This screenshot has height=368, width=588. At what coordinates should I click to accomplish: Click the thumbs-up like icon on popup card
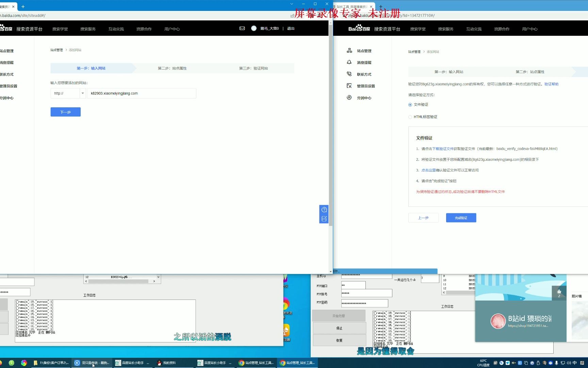point(559,292)
